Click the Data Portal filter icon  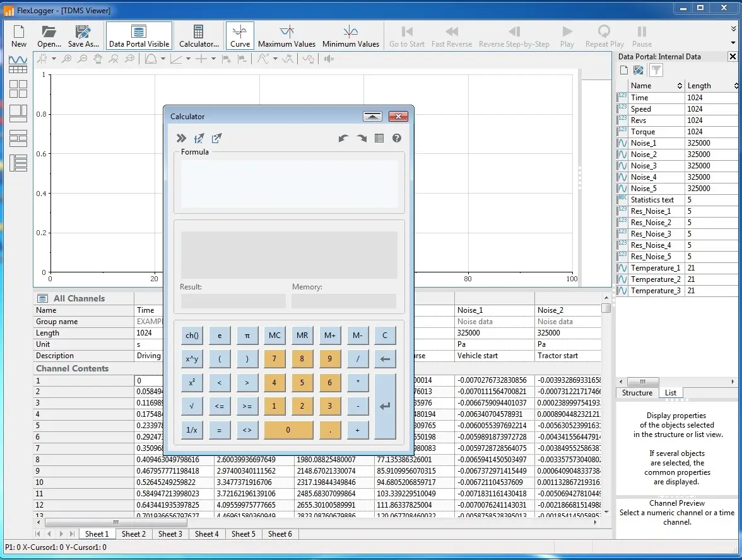(x=656, y=71)
